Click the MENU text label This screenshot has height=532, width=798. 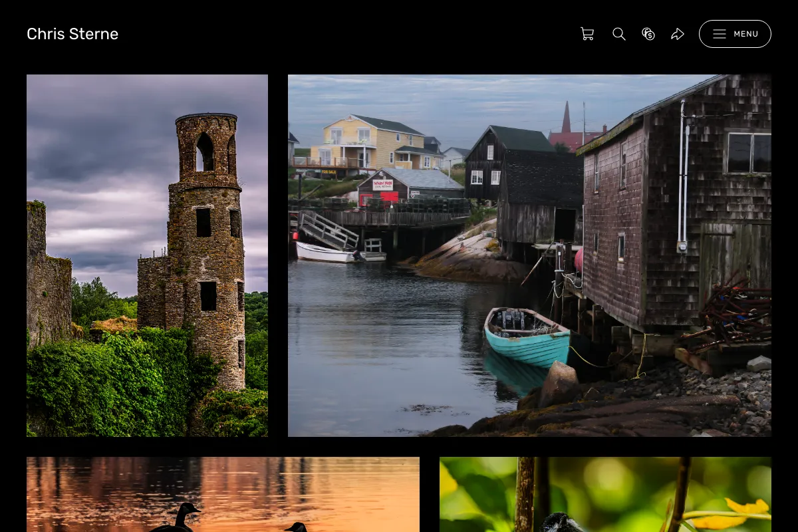[746, 34]
